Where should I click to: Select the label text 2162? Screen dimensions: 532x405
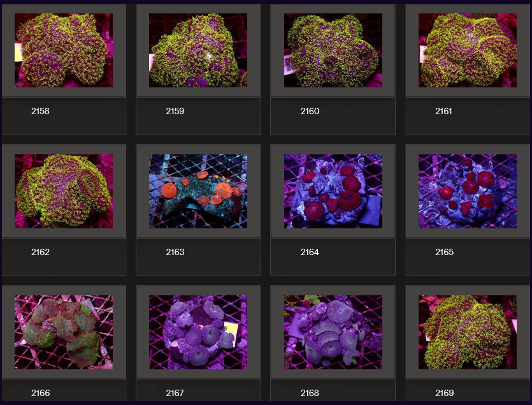40,252
